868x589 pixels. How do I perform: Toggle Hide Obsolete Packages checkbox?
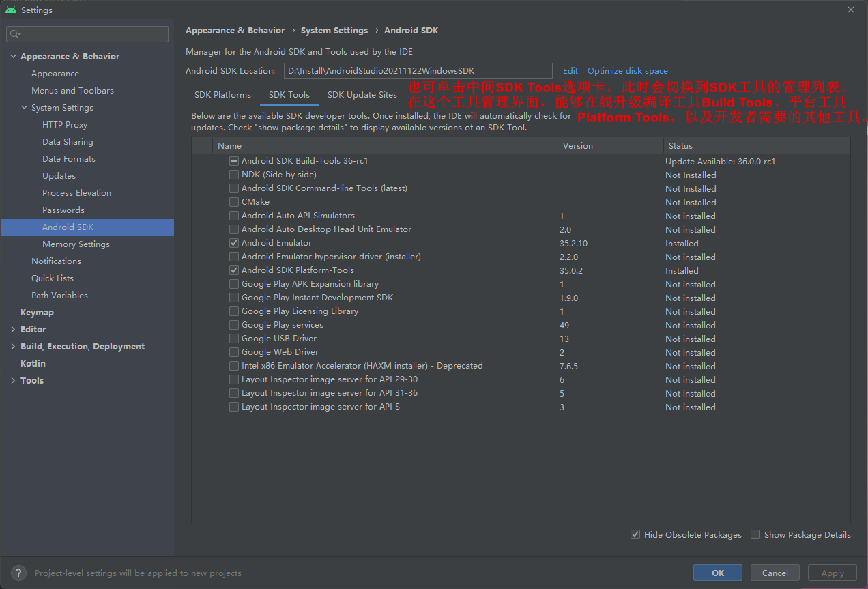click(x=635, y=535)
